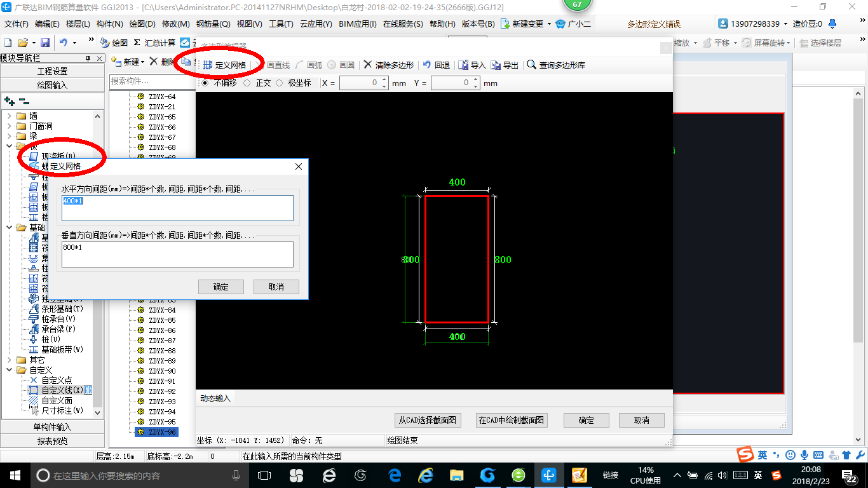This screenshot has height=488, width=868.
Task: Expand the 墙 folder in navigator tree
Action: 9,116
